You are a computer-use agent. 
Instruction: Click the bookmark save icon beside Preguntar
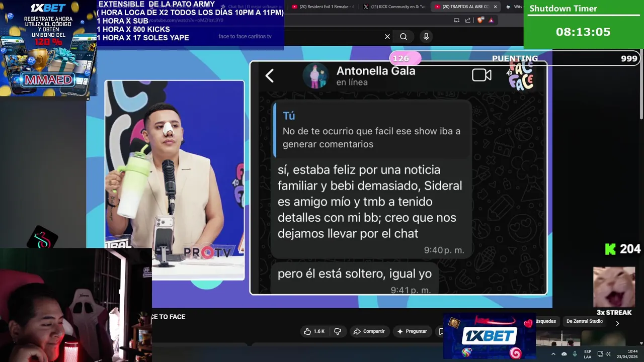tap(441, 331)
